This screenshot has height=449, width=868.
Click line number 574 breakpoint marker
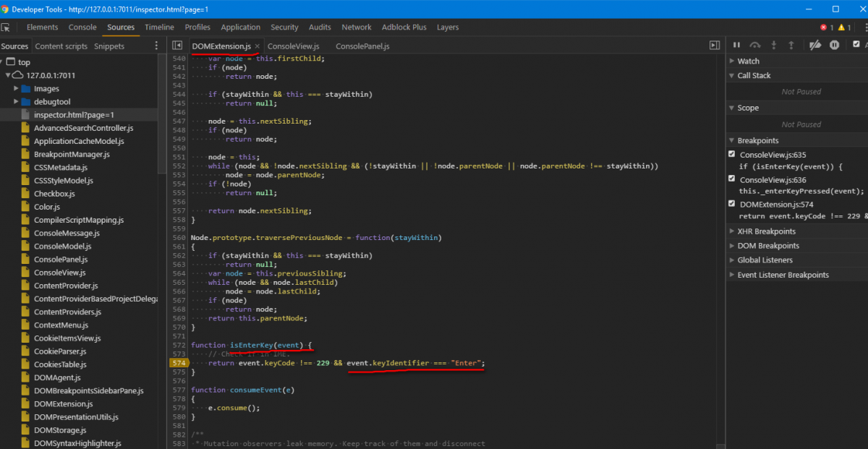179,363
